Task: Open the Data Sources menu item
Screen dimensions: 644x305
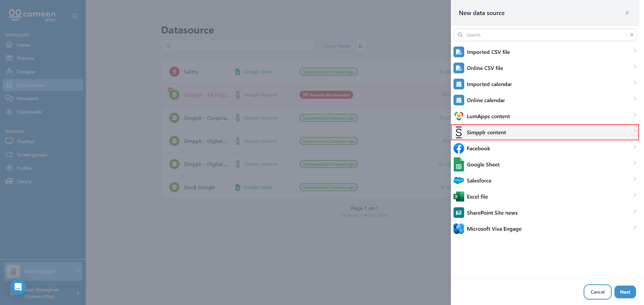Action: pyautogui.click(x=43, y=85)
